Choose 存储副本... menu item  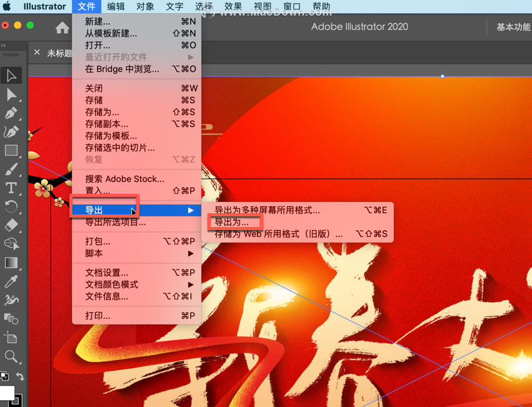click(x=137, y=124)
